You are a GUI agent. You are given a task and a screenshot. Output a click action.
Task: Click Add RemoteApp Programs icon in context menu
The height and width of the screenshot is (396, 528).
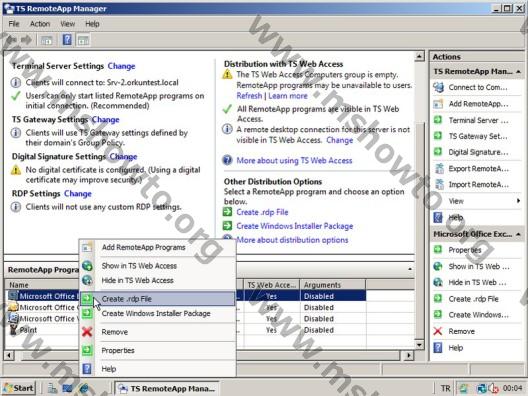click(x=87, y=247)
